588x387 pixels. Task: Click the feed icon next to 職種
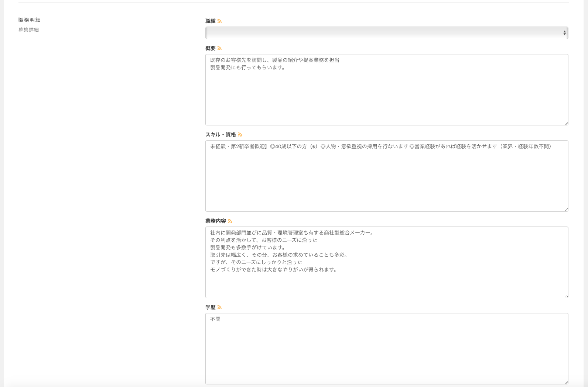(219, 21)
